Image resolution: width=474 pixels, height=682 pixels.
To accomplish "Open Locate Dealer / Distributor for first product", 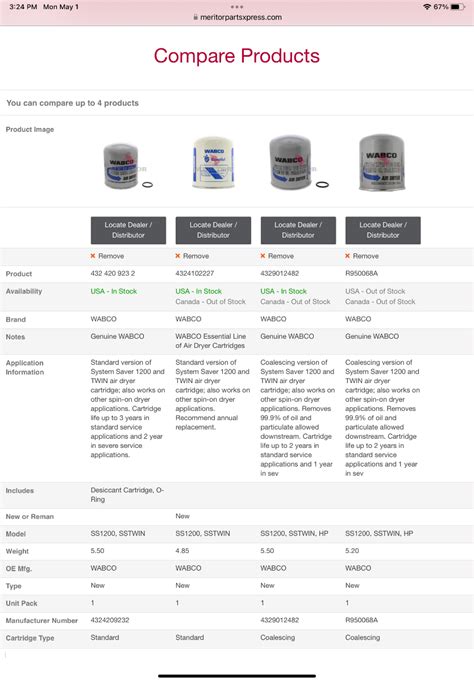I will click(128, 230).
